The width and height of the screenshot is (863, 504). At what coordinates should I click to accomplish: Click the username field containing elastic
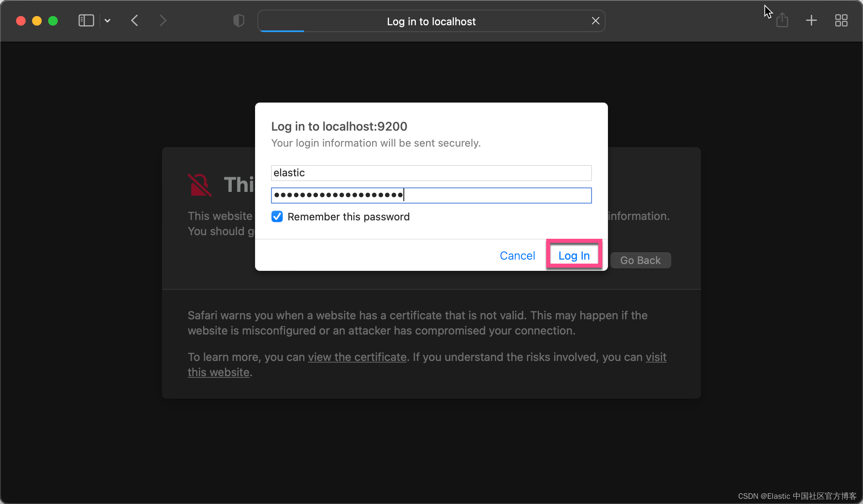click(431, 173)
